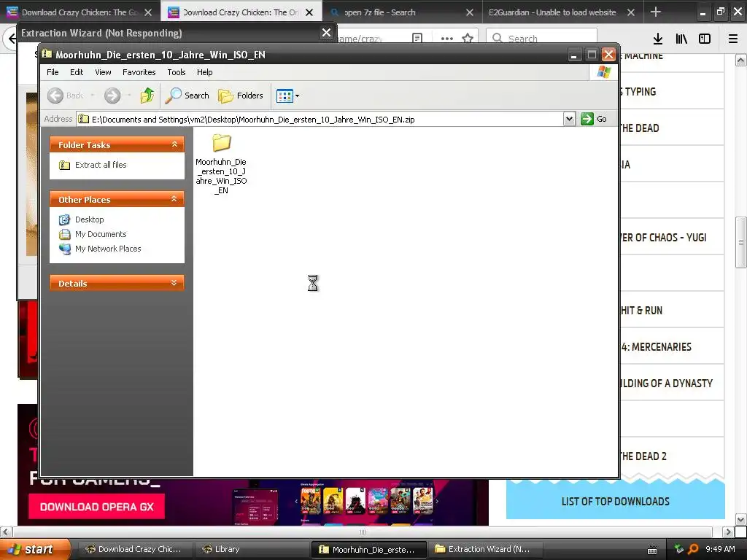
Task: Collapse the Folder Tasks panel
Action: coord(174,144)
